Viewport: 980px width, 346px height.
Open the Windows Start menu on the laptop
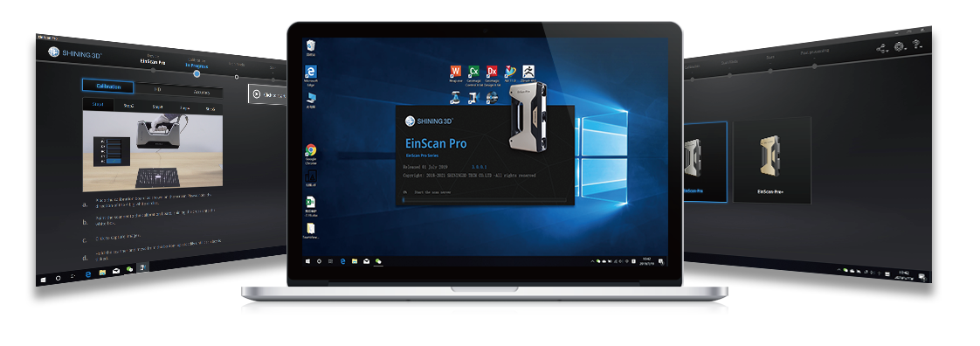[307, 261]
